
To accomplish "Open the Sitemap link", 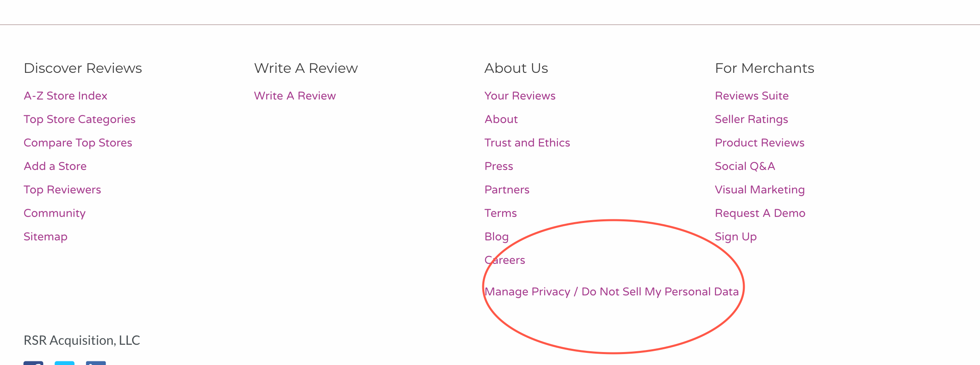I will [46, 237].
